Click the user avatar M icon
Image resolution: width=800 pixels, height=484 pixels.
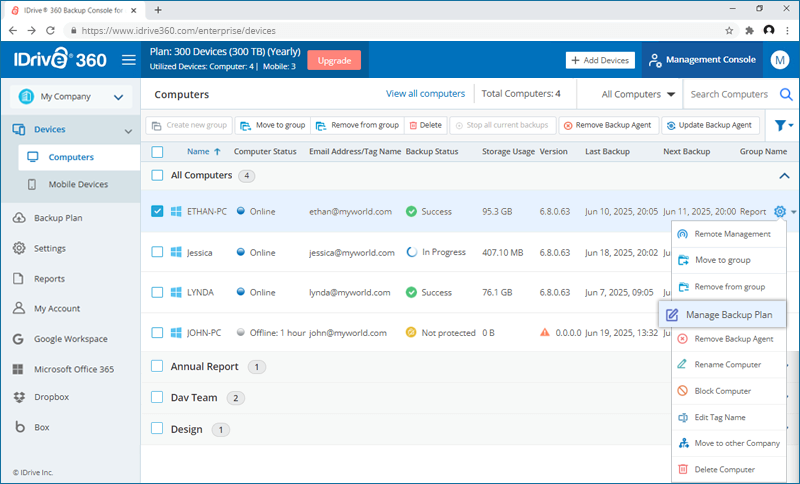(x=780, y=60)
